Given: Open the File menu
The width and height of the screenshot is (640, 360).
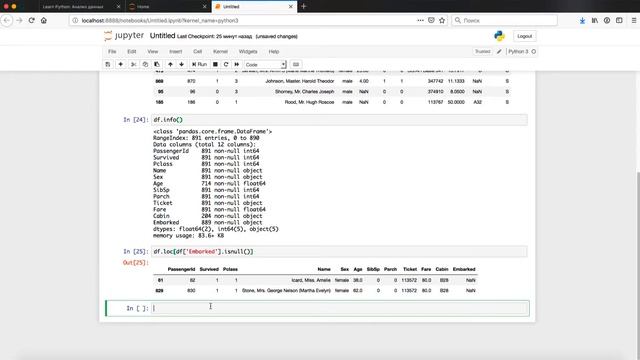Looking at the screenshot, I should coord(112,51).
